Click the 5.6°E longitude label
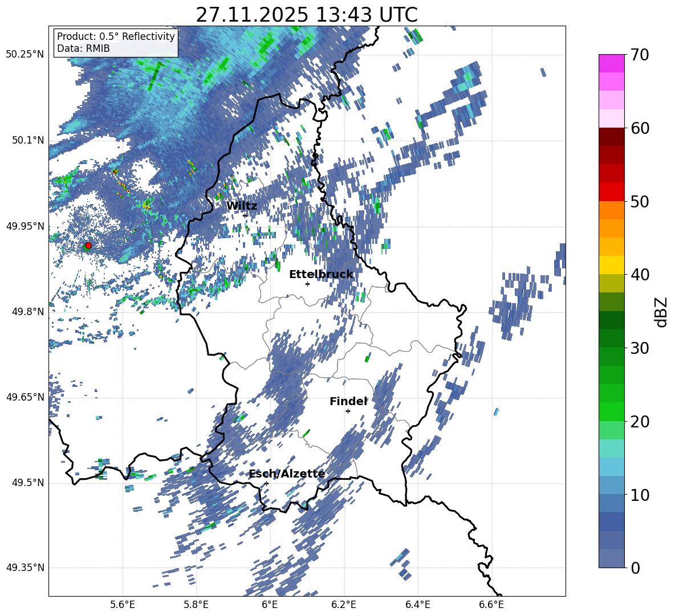Image resolution: width=675 pixels, height=616 pixels. (123, 605)
